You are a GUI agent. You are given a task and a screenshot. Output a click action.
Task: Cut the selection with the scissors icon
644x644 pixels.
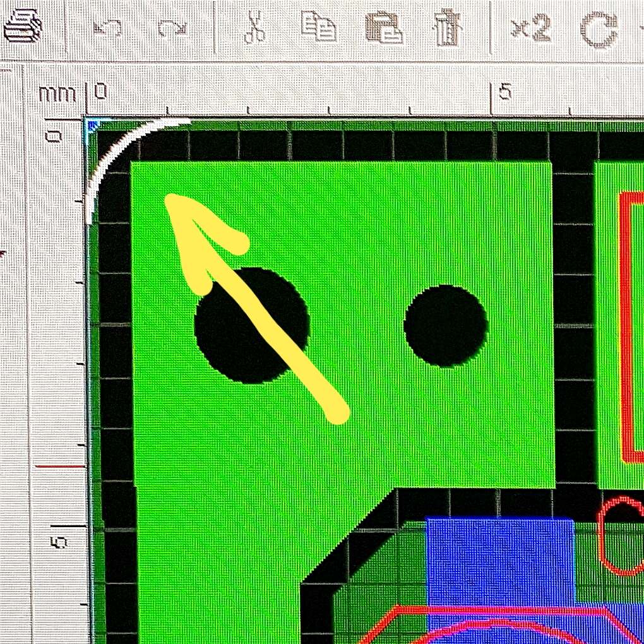pyautogui.click(x=254, y=27)
